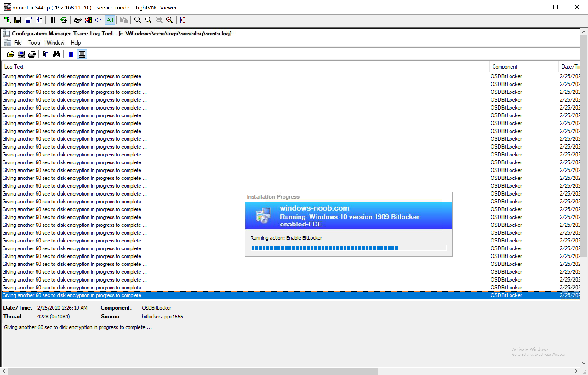The height and width of the screenshot is (375, 588).
Task: Click the horizontal scrollbar thumb
Action: 193,371
